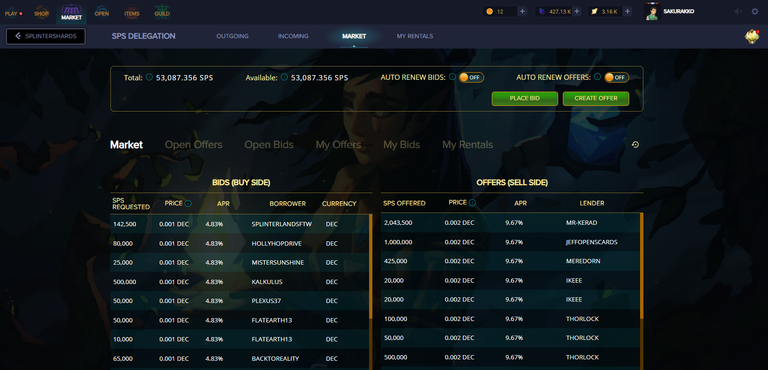Open the gold rewards chest notification icon
The width and height of the screenshot is (768, 370).
tap(752, 36)
